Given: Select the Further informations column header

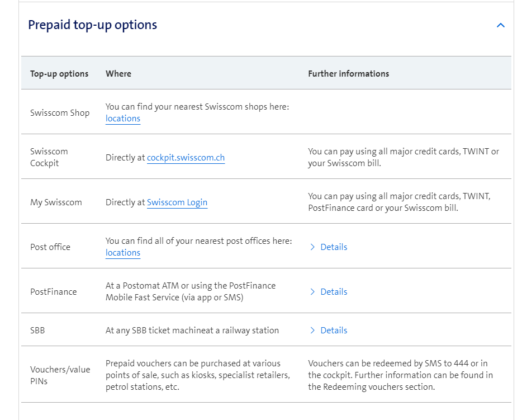Looking at the screenshot, I should pos(348,74).
